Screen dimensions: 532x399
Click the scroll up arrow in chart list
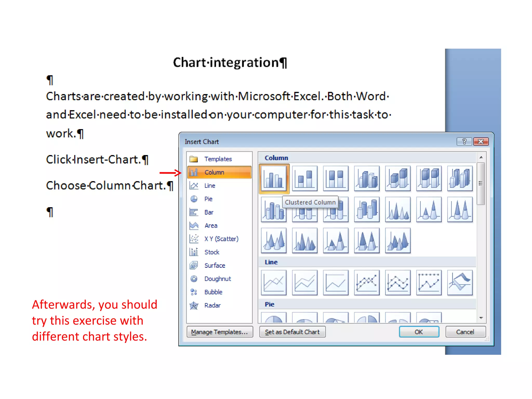click(481, 157)
